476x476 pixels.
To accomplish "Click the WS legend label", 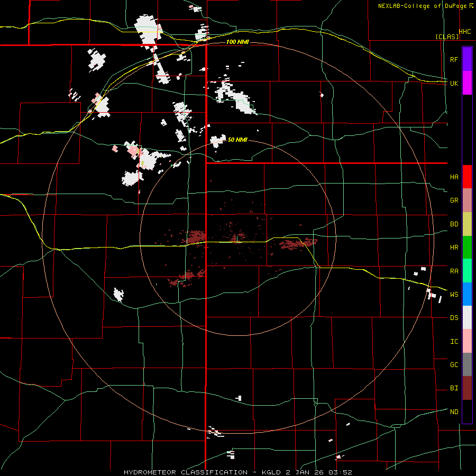I will [x=454, y=295].
